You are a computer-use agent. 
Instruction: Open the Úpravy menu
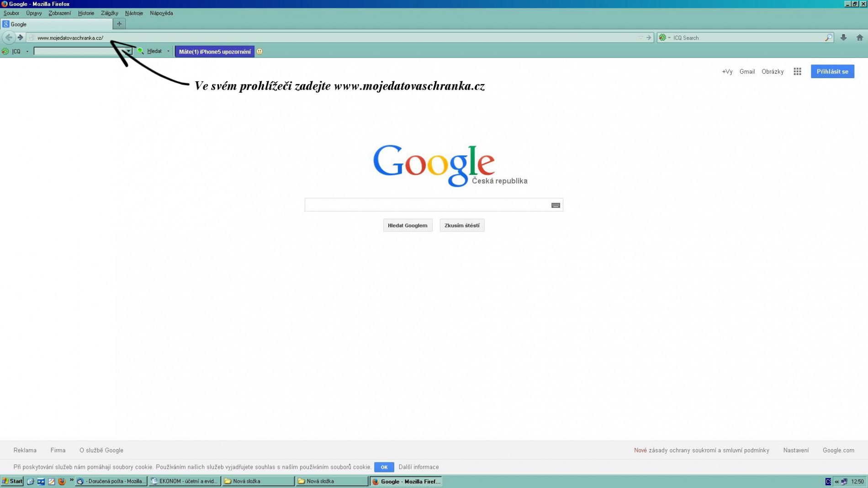(34, 13)
